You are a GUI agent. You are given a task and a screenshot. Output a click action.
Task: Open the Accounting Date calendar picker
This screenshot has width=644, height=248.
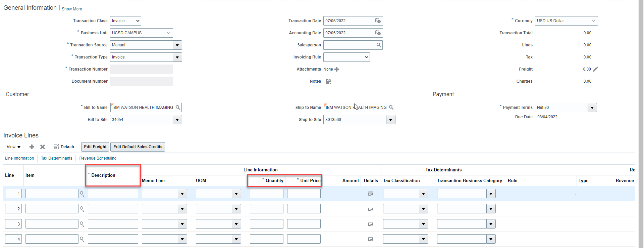[x=378, y=33]
